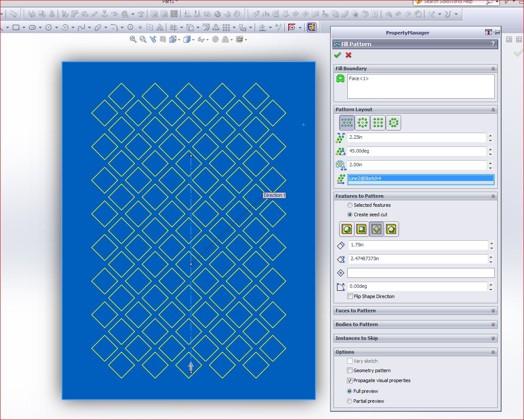Enable the Geometry pattern checkbox
Image resolution: width=524 pixels, height=420 pixels.
click(350, 370)
